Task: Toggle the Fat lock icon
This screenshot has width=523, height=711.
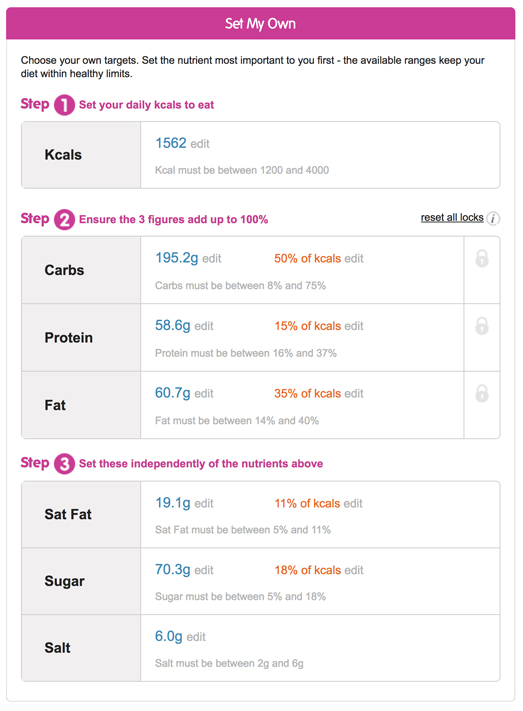Action: 482,394
